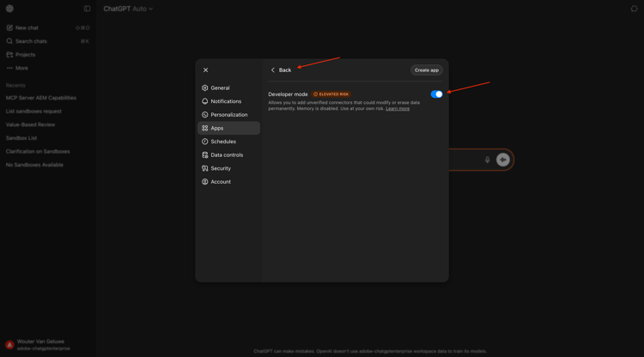This screenshot has width=644, height=357.
Task: Close the settings dialog
Action: (x=205, y=70)
